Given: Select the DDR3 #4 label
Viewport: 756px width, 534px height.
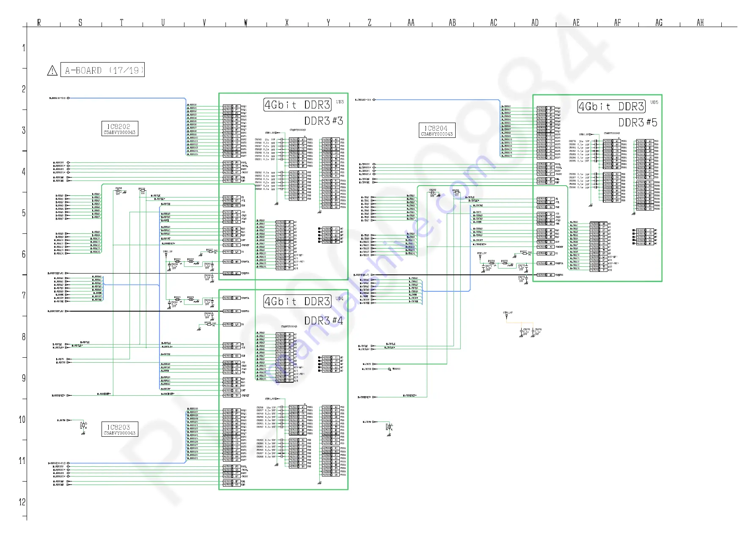Looking at the screenshot, I should pos(324,321).
